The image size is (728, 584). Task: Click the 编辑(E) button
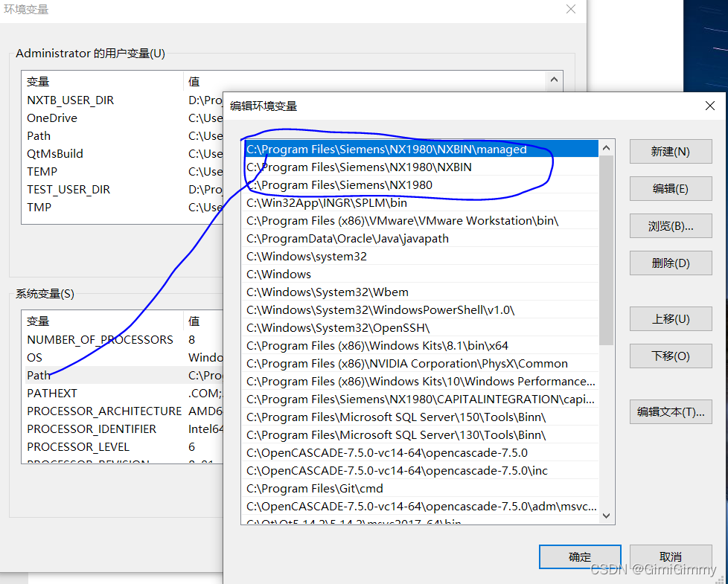click(x=671, y=189)
